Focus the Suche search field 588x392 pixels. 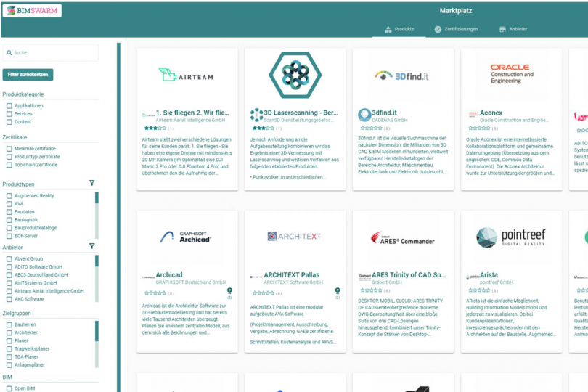51,53
